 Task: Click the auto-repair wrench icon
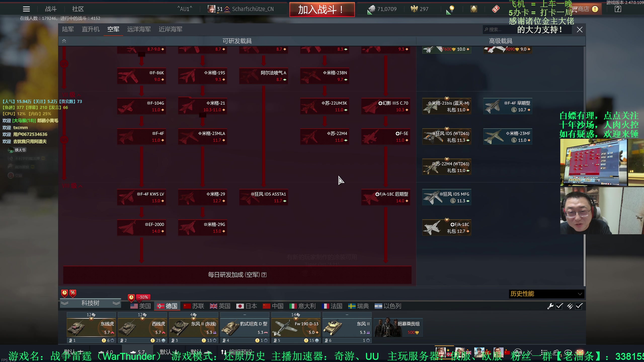[550, 306]
